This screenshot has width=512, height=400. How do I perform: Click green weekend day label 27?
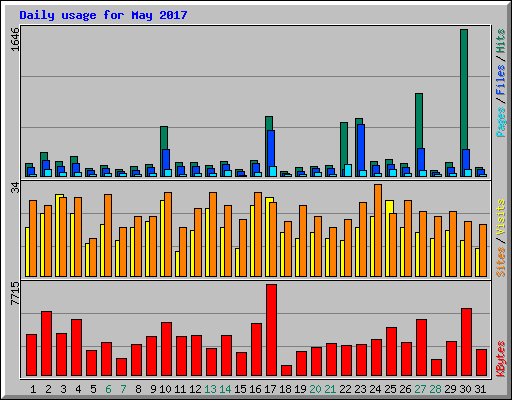point(420,389)
